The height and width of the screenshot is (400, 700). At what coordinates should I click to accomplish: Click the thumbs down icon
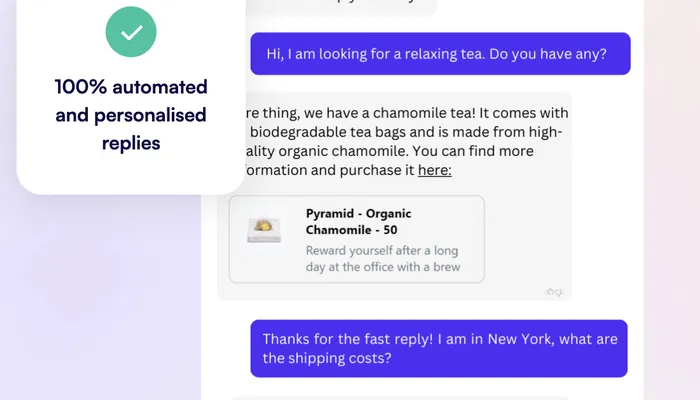[559, 292]
